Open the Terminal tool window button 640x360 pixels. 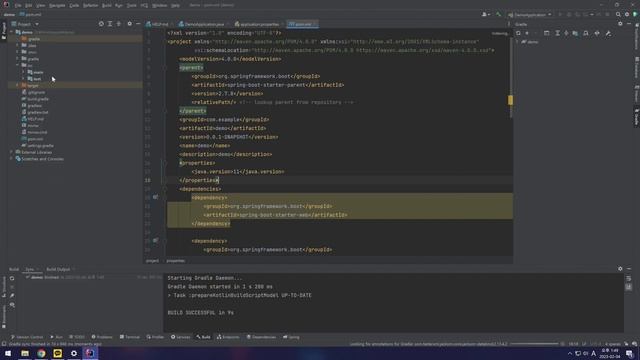[130, 337]
